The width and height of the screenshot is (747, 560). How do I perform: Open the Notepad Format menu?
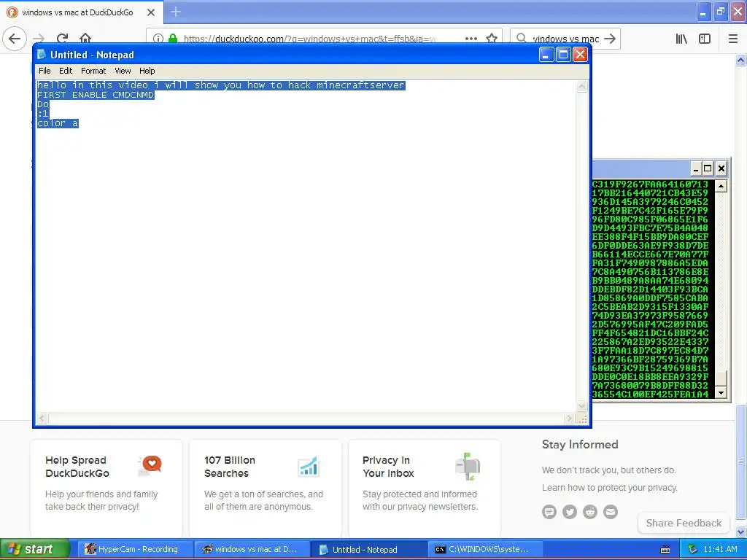click(x=93, y=71)
